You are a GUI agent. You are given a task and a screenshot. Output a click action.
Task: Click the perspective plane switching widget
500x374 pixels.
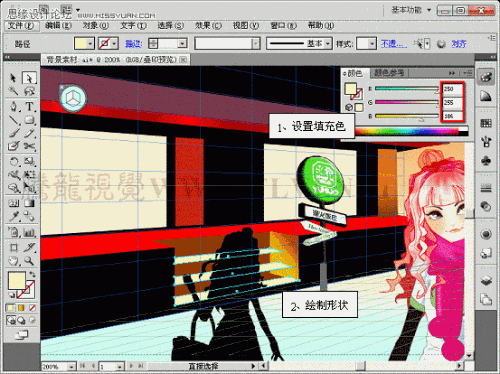point(73,98)
